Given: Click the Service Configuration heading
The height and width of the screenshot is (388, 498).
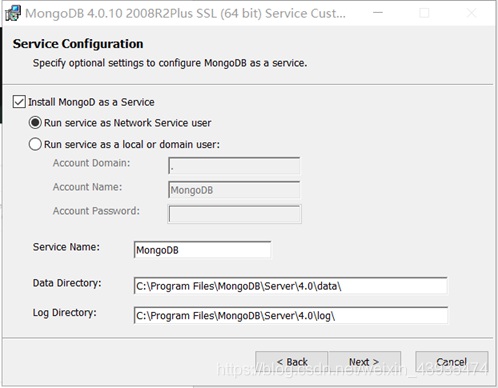Looking at the screenshot, I should 78,44.
